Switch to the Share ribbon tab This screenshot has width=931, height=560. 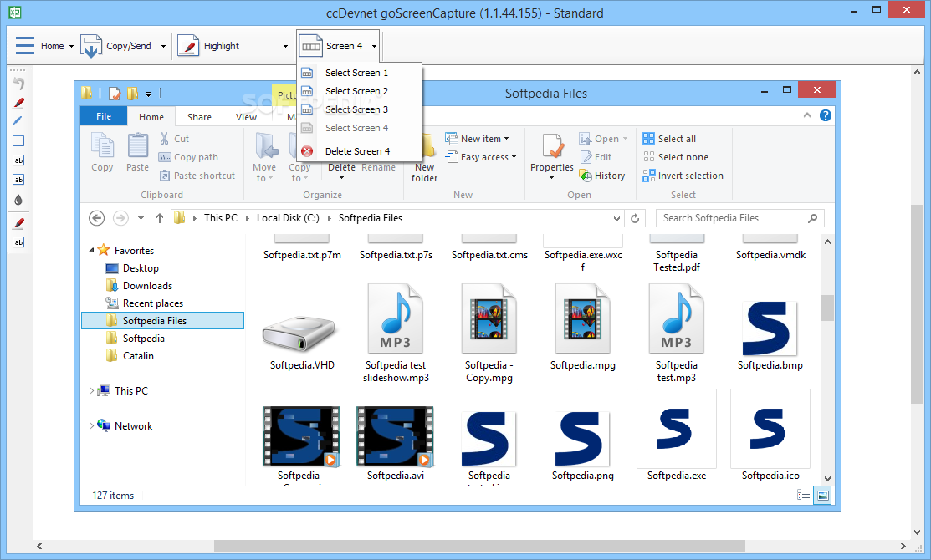click(x=199, y=117)
